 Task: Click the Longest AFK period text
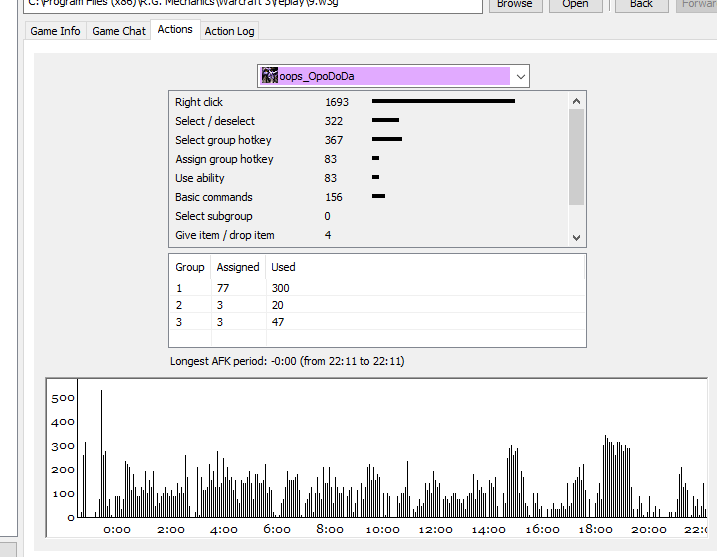coord(287,361)
